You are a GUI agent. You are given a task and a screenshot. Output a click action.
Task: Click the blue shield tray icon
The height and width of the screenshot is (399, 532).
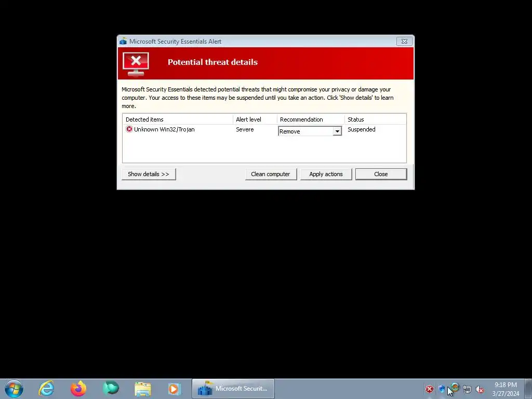click(x=442, y=389)
